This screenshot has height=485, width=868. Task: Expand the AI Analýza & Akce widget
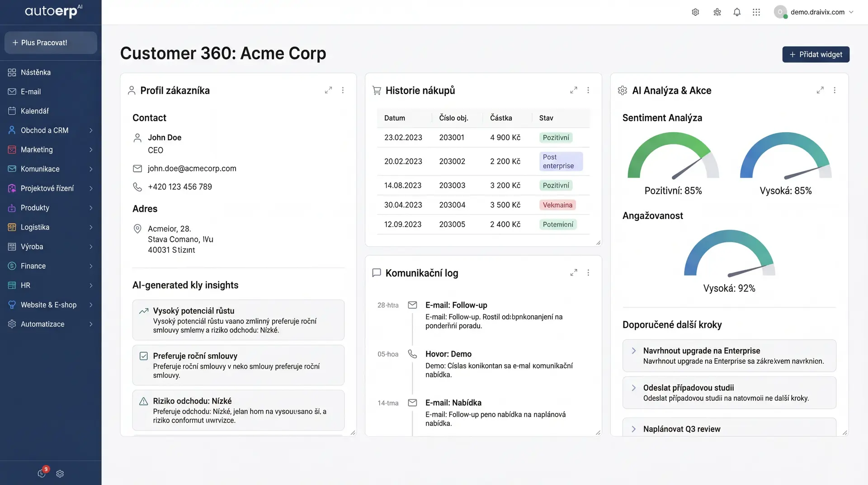(820, 90)
